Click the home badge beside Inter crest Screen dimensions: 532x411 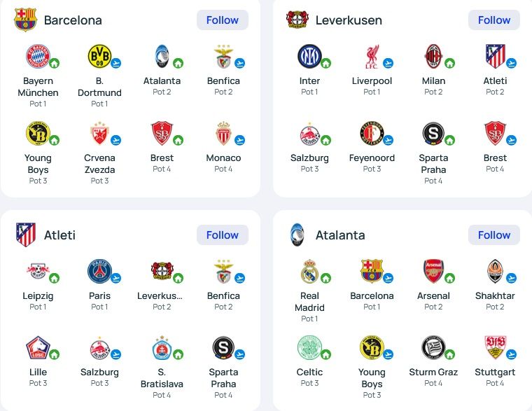click(x=325, y=63)
